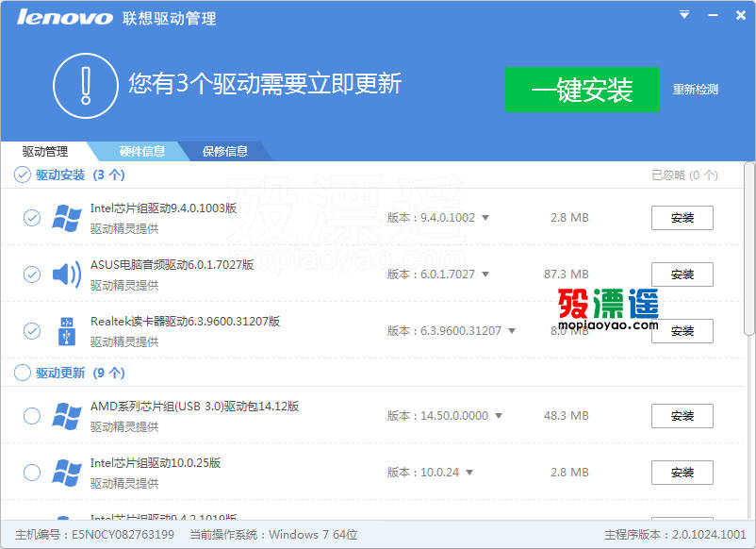This screenshot has width=756, height=549.
Task: Minimize the Lenovo driver manager window
Action: click(x=713, y=15)
